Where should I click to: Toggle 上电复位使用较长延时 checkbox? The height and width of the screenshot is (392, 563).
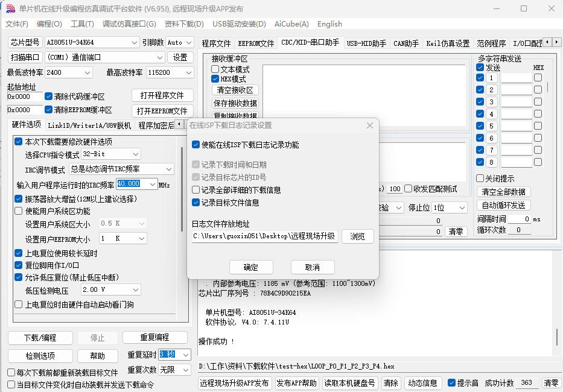[x=18, y=253]
